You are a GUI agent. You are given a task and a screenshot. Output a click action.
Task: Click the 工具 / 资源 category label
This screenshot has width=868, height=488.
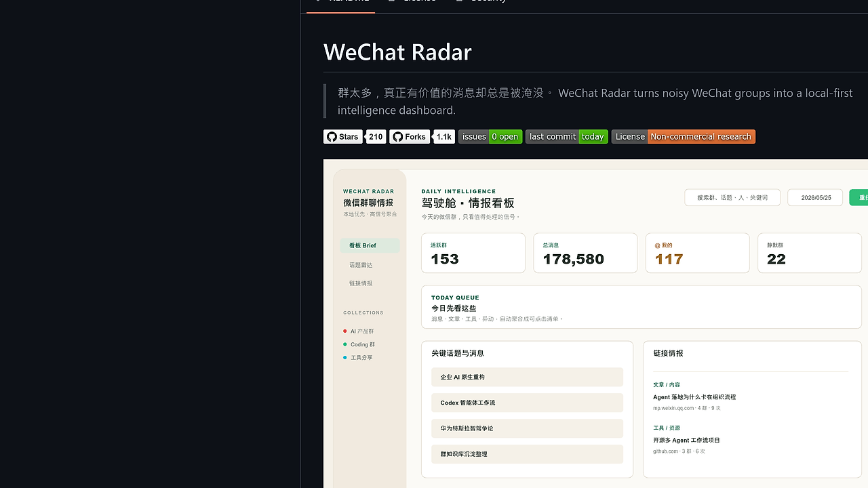pyautogui.click(x=667, y=428)
